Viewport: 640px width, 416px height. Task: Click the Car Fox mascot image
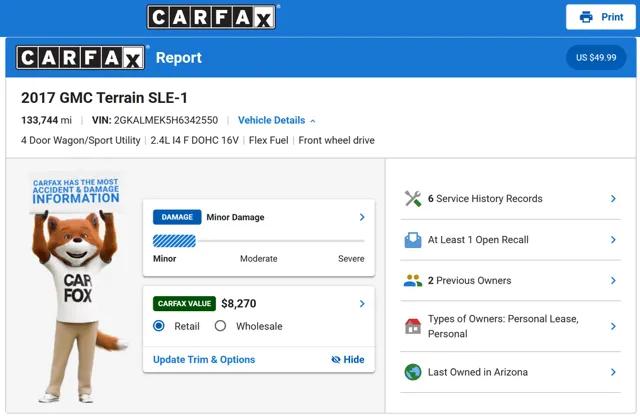77,288
